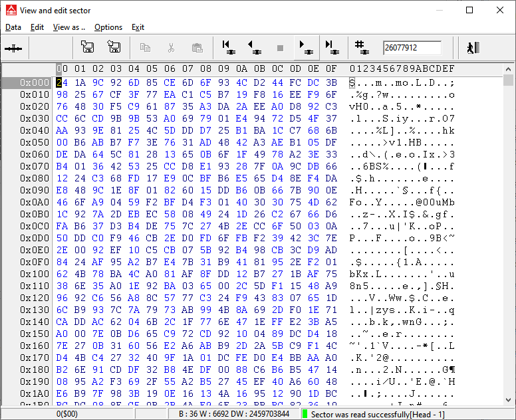Image resolution: width=516 pixels, height=420 pixels.
Task: Click the application logo in title bar
Action: tap(11, 10)
